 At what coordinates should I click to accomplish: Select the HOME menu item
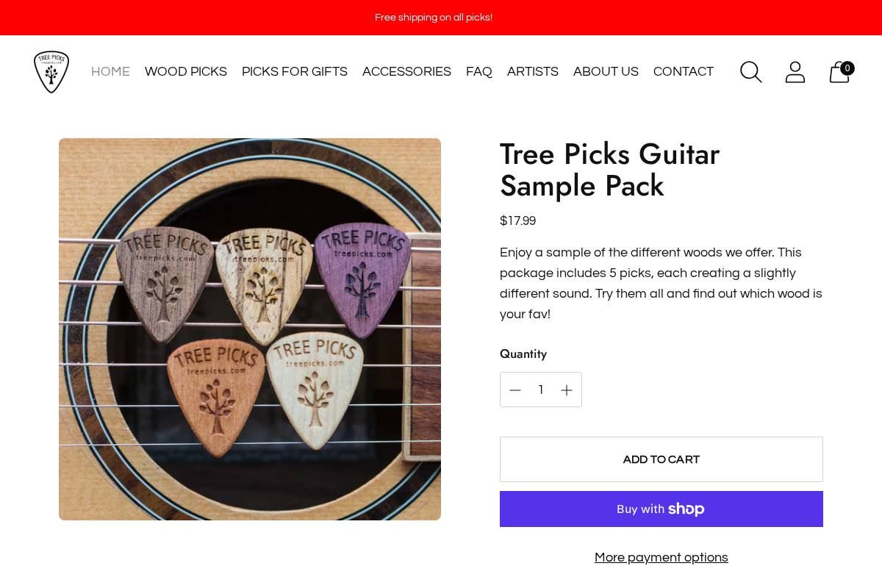(x=110, y=71)
